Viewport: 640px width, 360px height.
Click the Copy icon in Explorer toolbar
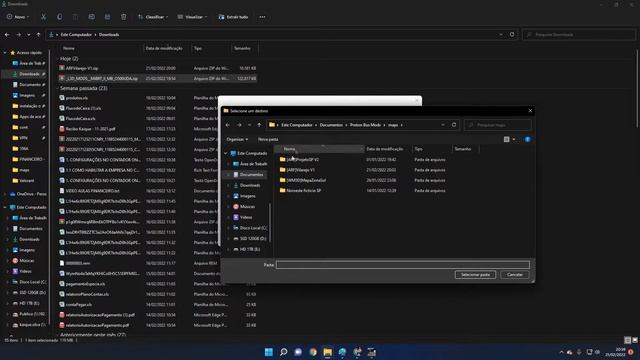tap(60, 17)
